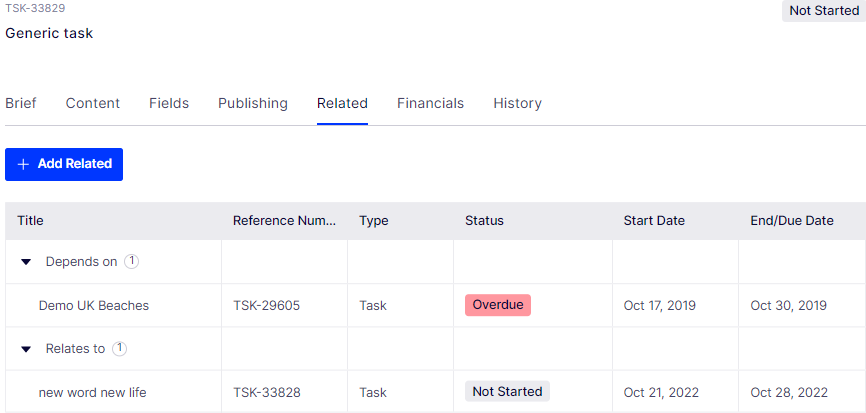Select the TSK-33828 reference number cell
The width and height of the screenshot is (866, 413).
(x=267, y=393)
